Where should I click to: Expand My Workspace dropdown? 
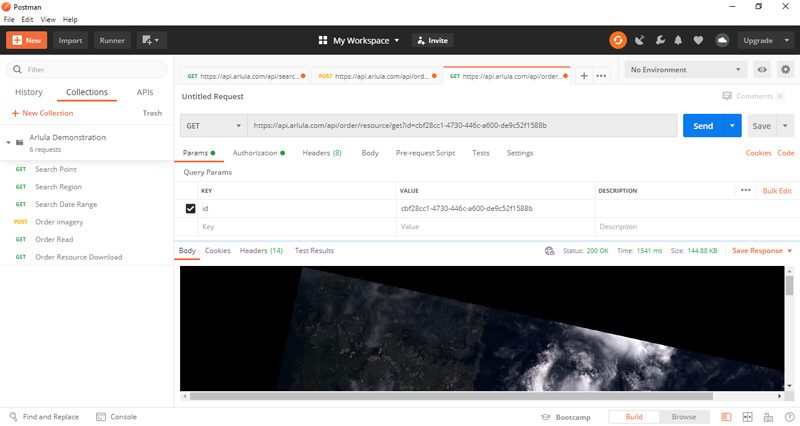(x=366, y=40)
